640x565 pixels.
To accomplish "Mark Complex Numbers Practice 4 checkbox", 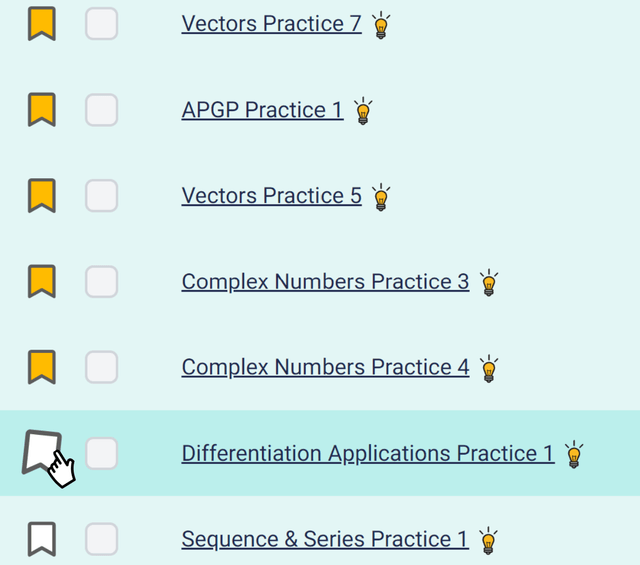I will click(101, 368).
